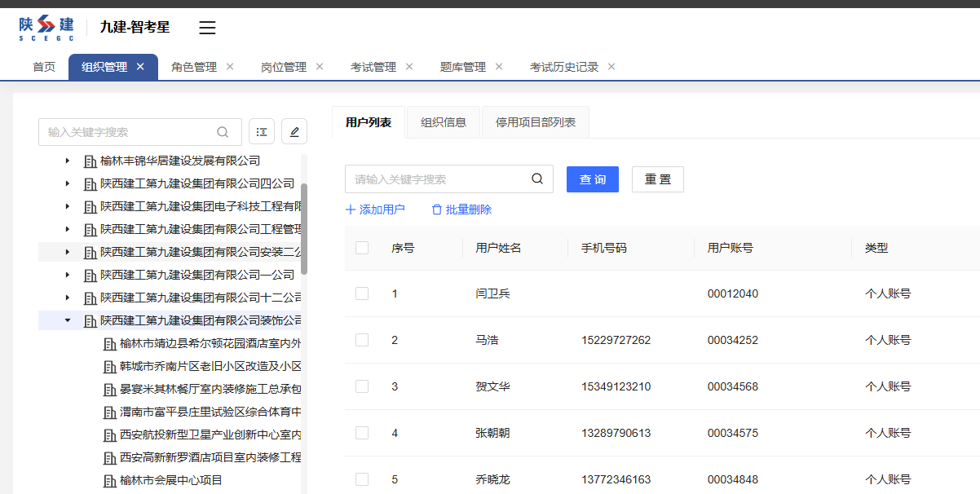
Task: Toggle the select-all checkbox in table header
Action: [362, 248]
